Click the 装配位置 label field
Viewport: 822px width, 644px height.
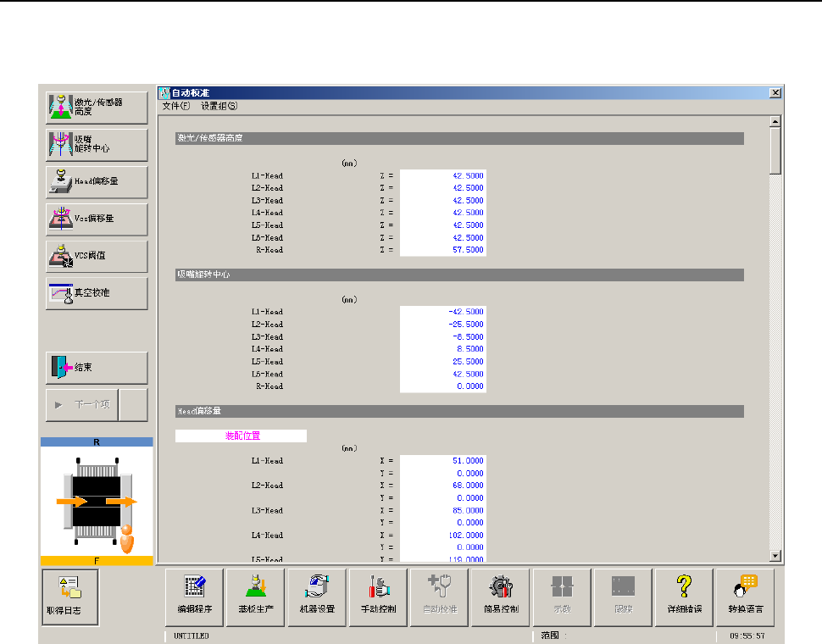point(242,436)
